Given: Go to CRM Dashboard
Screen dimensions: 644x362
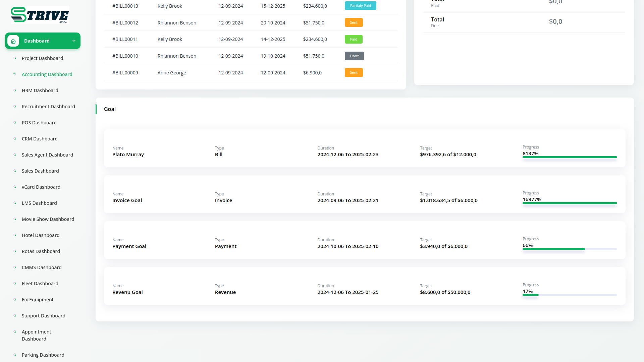Looking at the screenshot, I should pos(40,139).
